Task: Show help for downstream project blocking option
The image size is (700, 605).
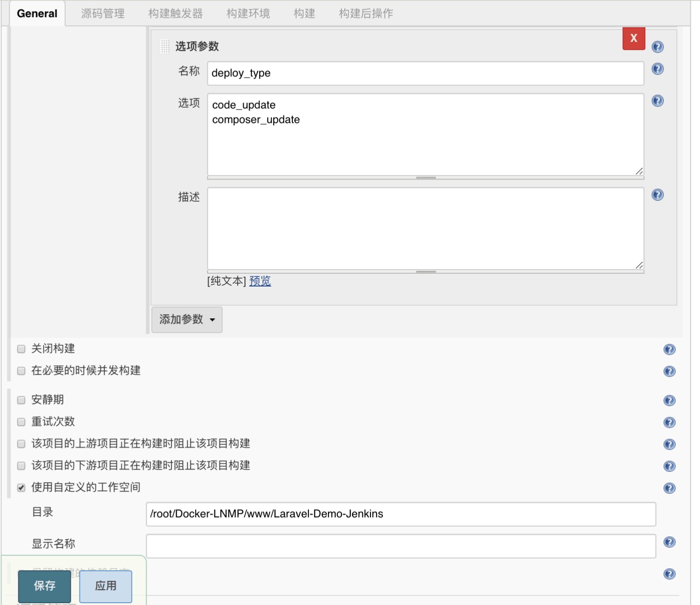Action: (669, 467)
